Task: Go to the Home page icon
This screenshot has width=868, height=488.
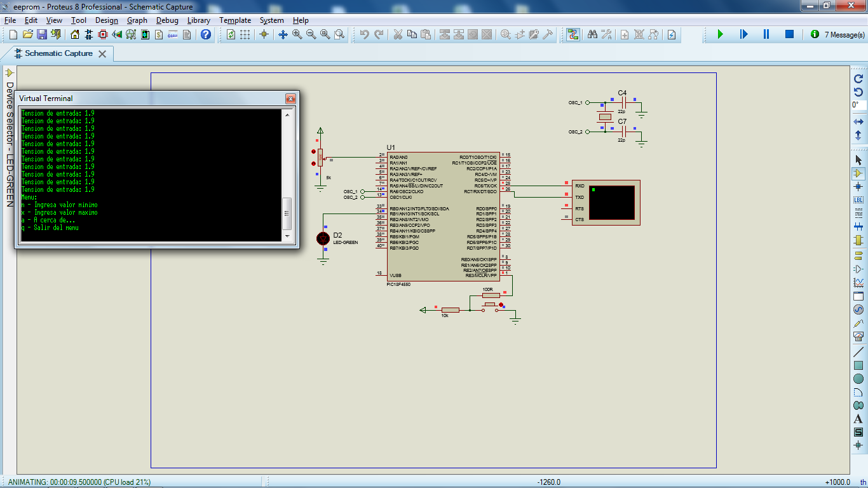Action: click(x=76, y=34)
